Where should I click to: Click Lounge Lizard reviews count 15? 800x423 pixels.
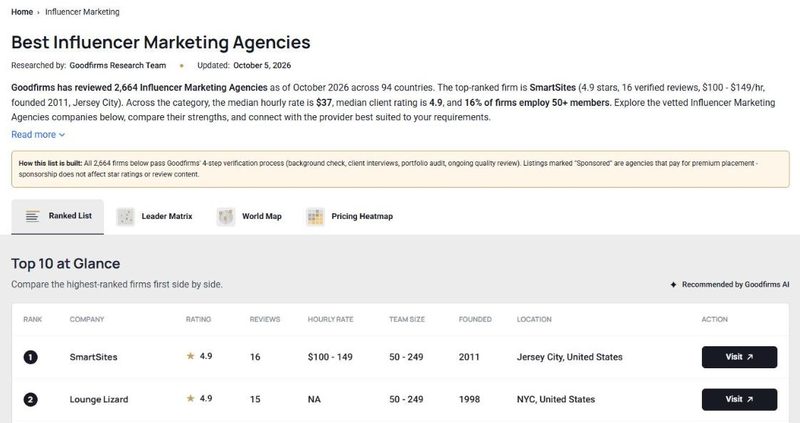(x=255, y=400)
